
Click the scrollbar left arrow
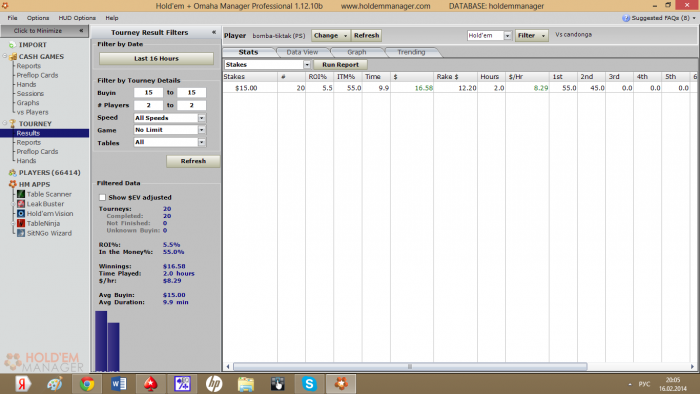[x=228, y=367]
